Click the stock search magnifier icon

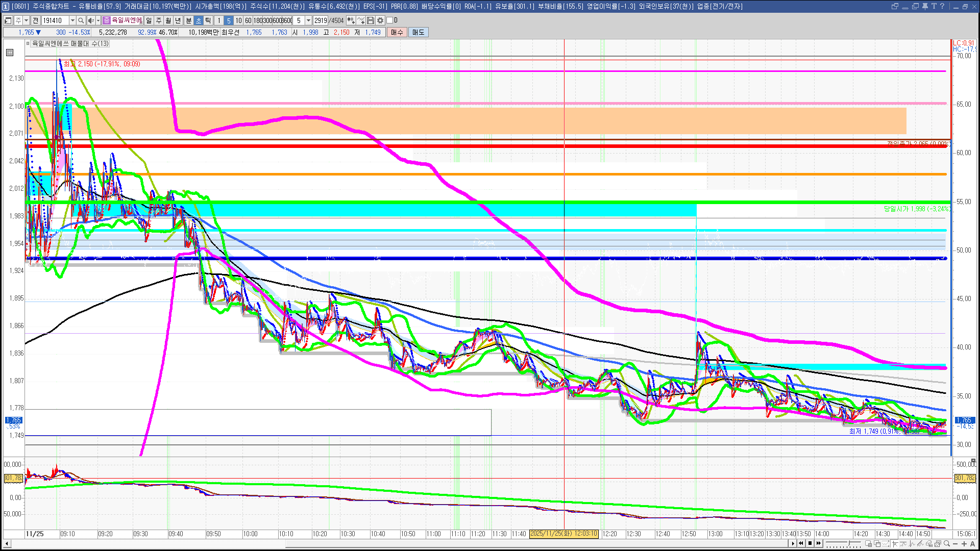81,20
